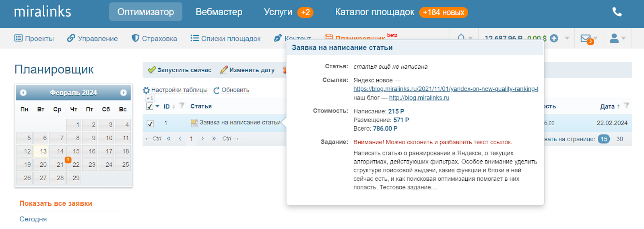Go to previous month in calendar
This screenshot has height=229, width=644.
[x=23, y=93]
